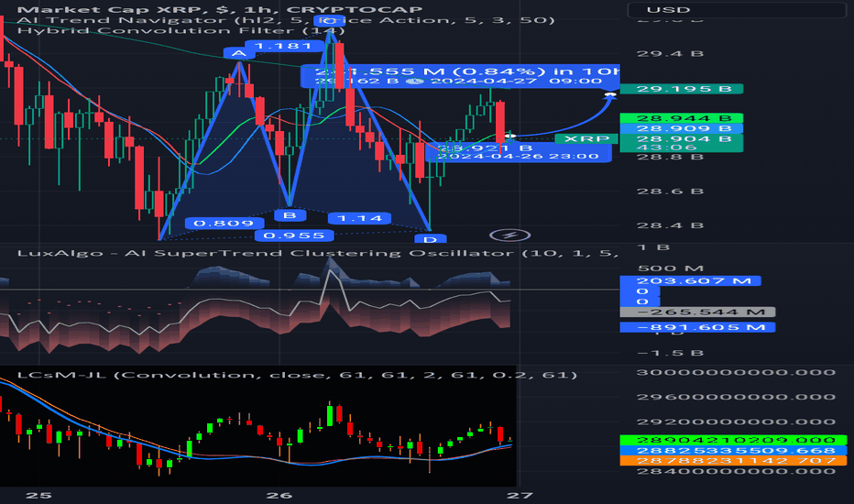This screenshot has height=504, width=854.
Task: Click the 28825335509.668 blue value label
Action: (x=733, y=451)
